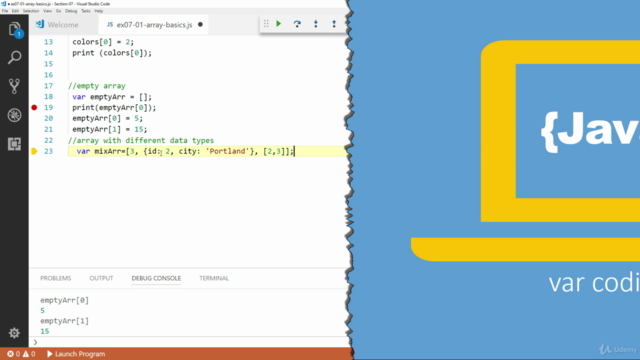
Task: Open the Source Control view
Action: (14, 86)
